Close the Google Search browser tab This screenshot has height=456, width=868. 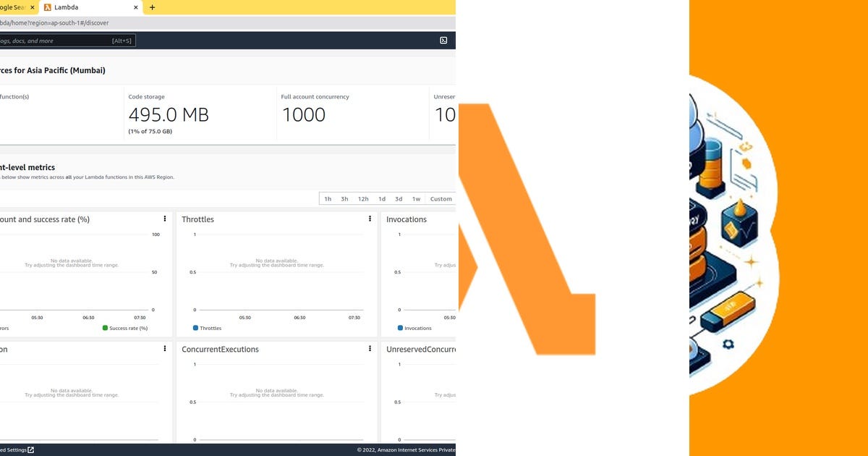tap(33, 7)
